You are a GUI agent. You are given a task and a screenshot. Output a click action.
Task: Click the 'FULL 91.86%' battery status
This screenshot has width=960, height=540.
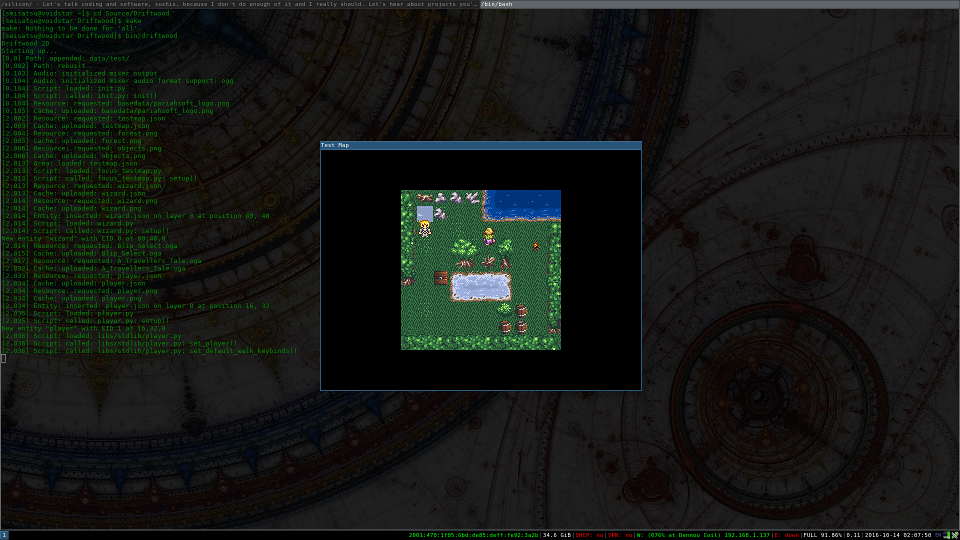pos(822,535)
